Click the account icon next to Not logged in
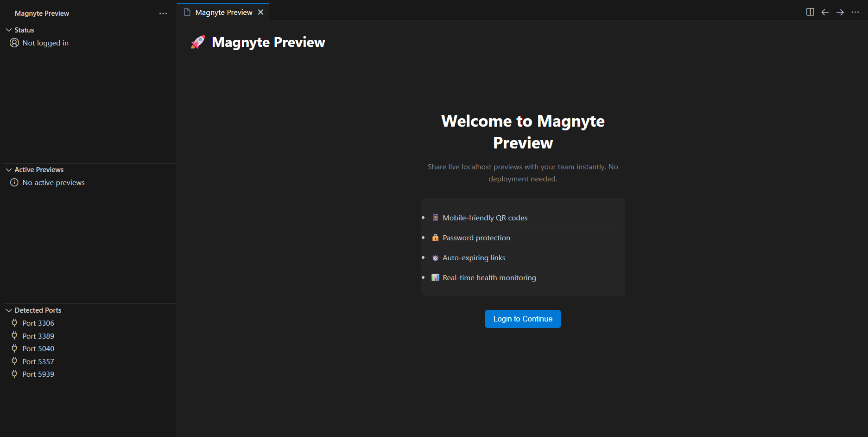 coord(14,43)
